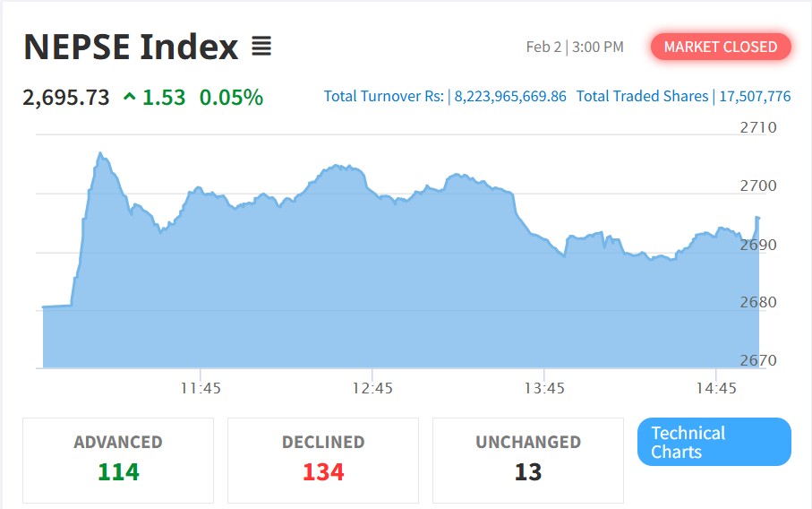Click the Feb 2 3:00 PM timestamp

[x=575, y=47]
